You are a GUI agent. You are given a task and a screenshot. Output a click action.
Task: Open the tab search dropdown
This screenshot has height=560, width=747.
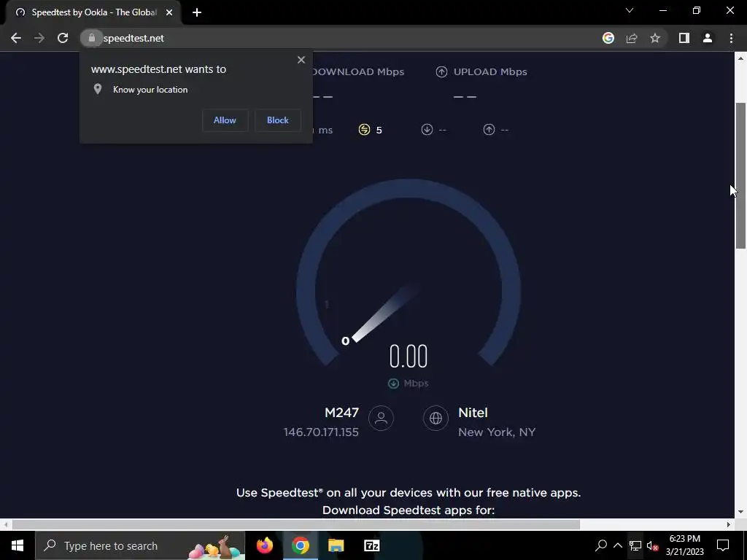630,10
